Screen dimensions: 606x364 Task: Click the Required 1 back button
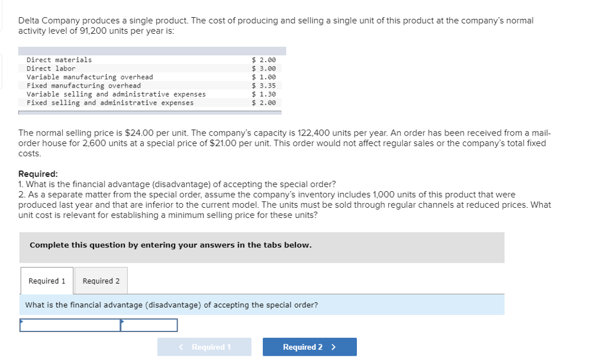pos(204,347)
